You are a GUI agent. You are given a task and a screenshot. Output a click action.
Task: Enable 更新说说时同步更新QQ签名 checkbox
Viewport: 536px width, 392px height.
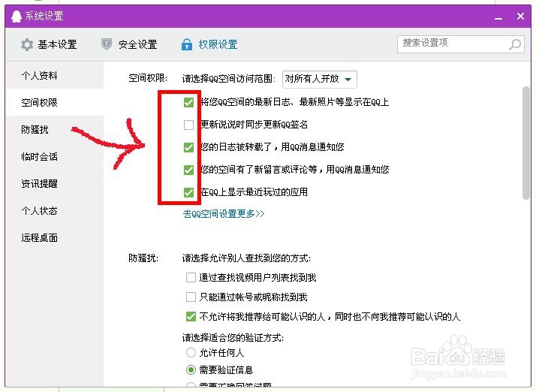pyautogui.click(x=188, y=125)
